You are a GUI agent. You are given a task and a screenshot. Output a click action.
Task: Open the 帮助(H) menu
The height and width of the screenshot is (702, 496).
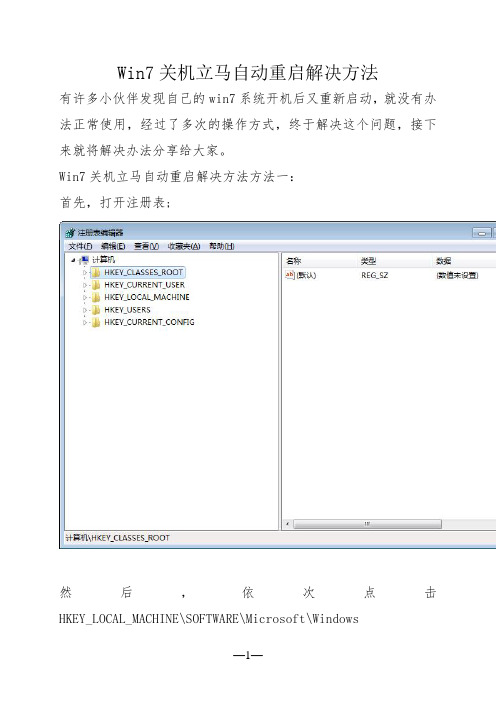tap(222, 246)
